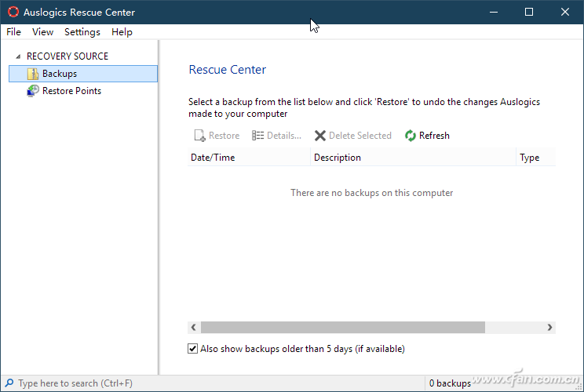
Task: Click the Details list icon
Action: click(257, 136)
